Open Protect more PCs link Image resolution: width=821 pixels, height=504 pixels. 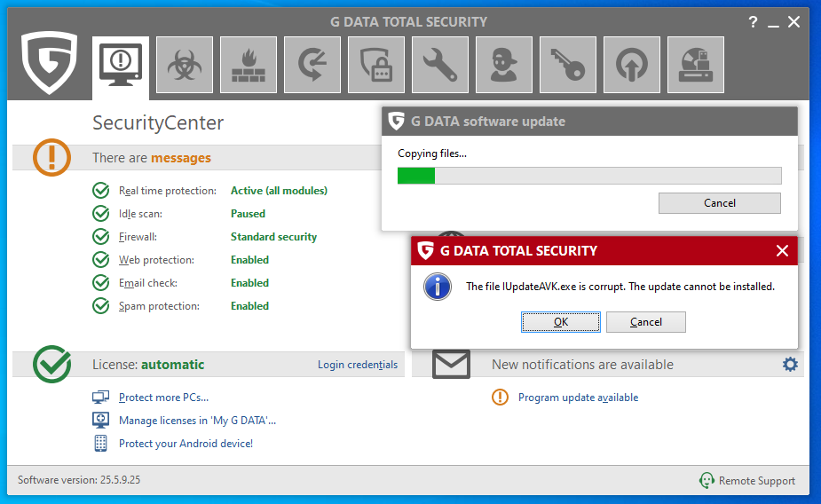pyautogui.click(x=163, y=398)
